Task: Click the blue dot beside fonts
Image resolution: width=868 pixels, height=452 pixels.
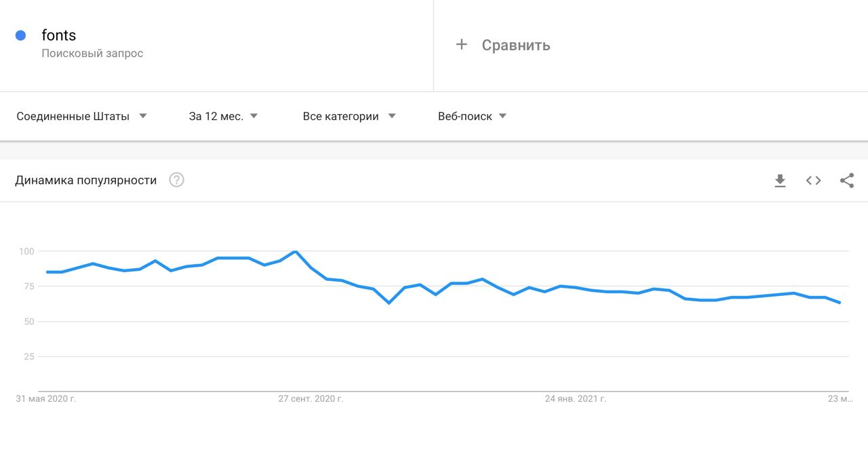Action: click(20, 35)
